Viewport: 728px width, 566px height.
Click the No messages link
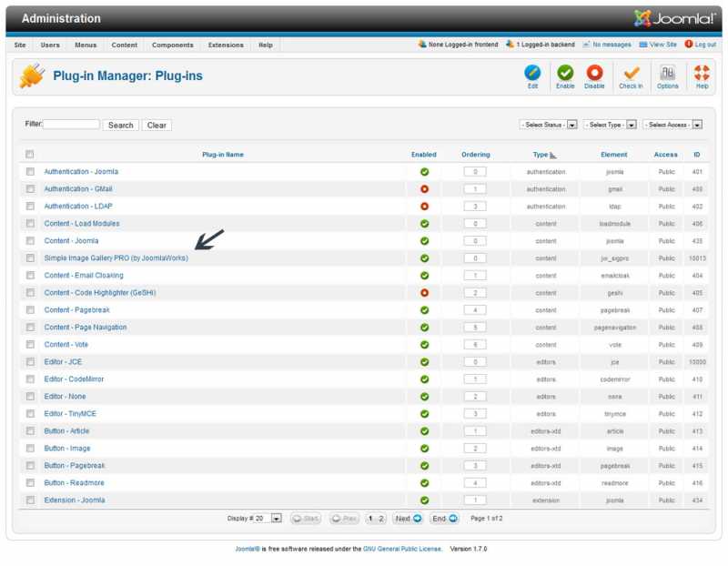click(x=607, y=45)
